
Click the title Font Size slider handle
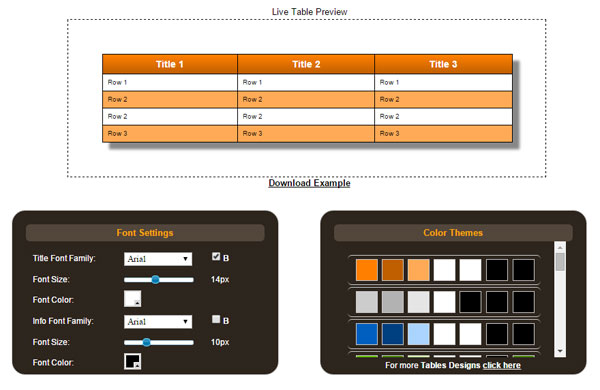click(155, 280)
